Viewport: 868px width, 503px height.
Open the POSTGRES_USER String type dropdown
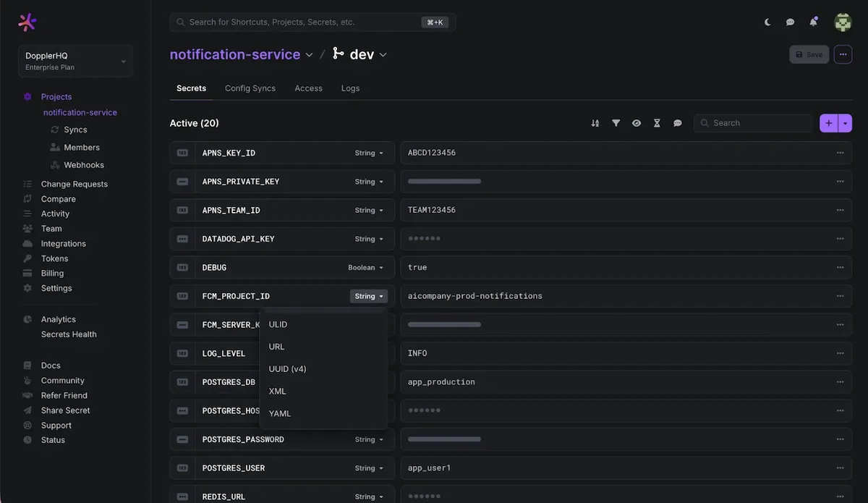pos(369,468)
